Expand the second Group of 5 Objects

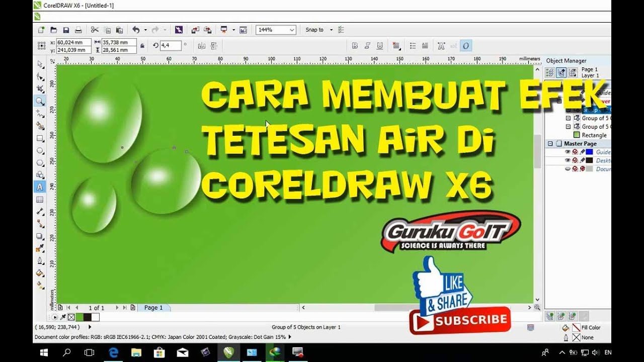[569, 118]
